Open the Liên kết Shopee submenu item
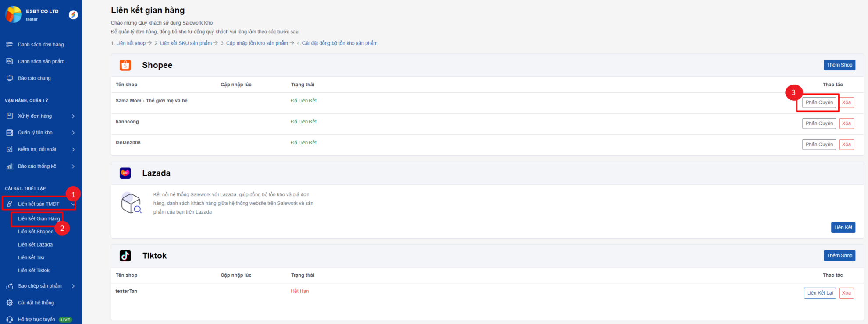 [x=36, y=232]
